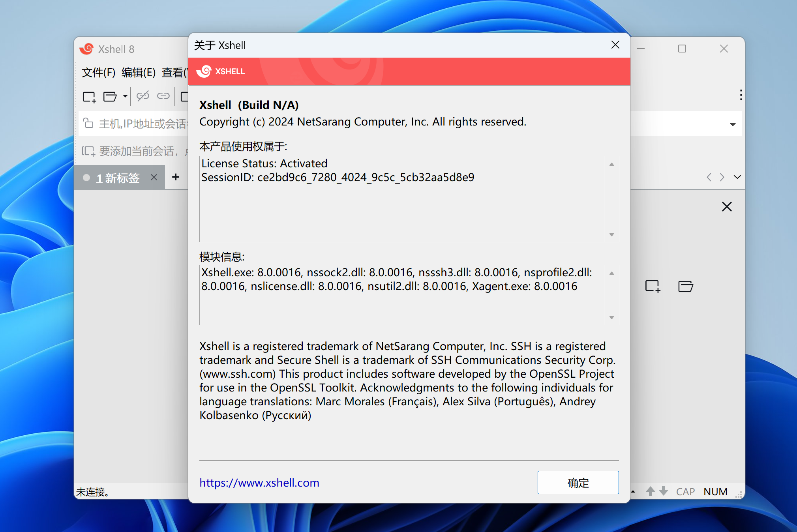Open the https://www.xshell.com link
Viewport: 797px width, 532px height.
pos(259,483)
